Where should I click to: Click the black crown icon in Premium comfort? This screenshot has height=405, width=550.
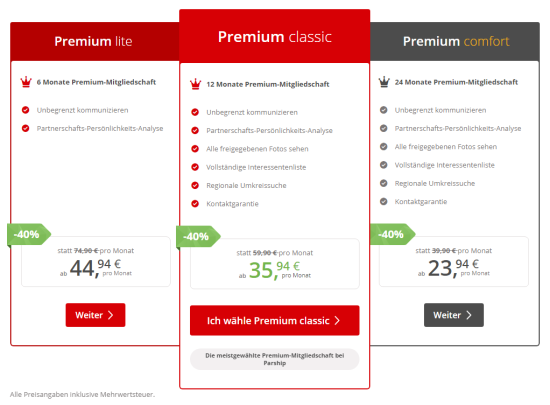click(384, 82)
